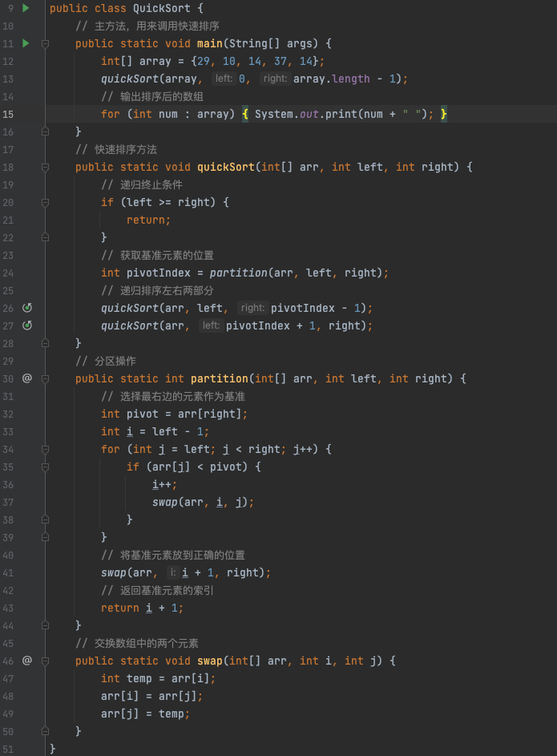Click the recursive call icon on line 26

tap(27, 308)
